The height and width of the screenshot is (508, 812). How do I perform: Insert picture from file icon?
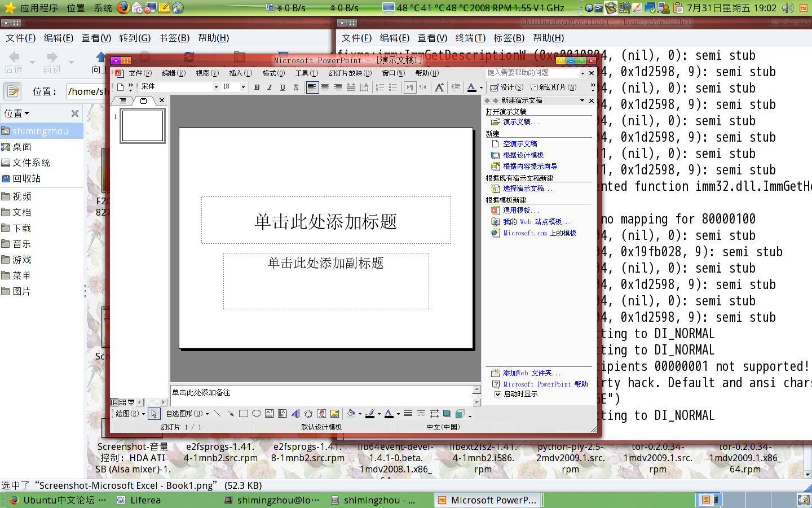pos(335,413)
